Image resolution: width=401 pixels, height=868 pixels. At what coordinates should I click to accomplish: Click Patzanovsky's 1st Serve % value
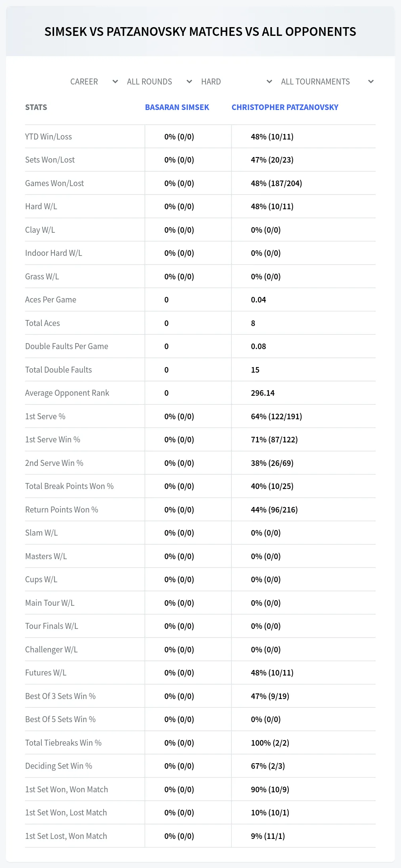pos(276,416)
